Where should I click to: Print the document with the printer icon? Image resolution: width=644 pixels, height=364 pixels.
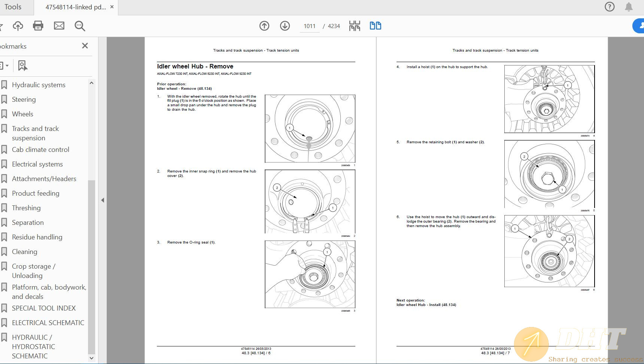tap(38, 26)
